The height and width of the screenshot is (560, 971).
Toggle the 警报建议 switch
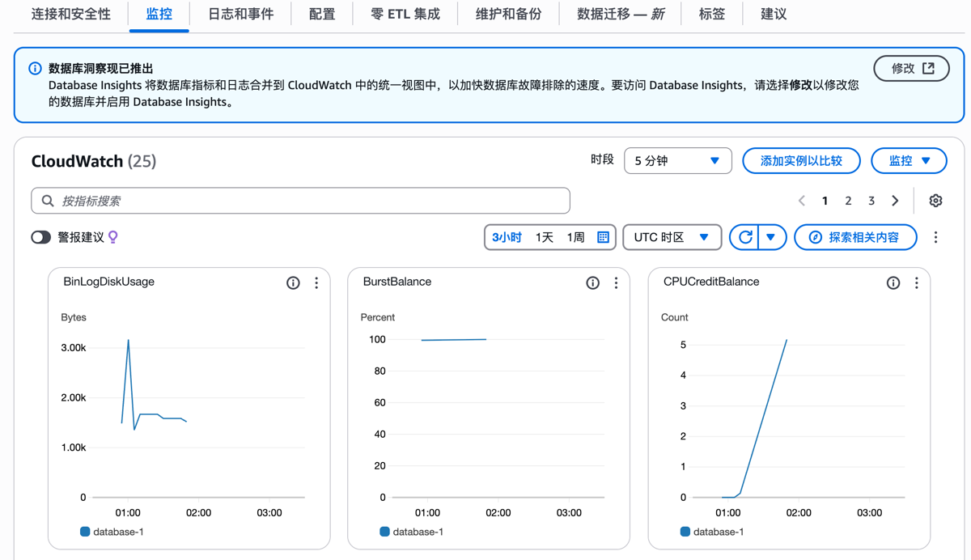tap(41, 237)
